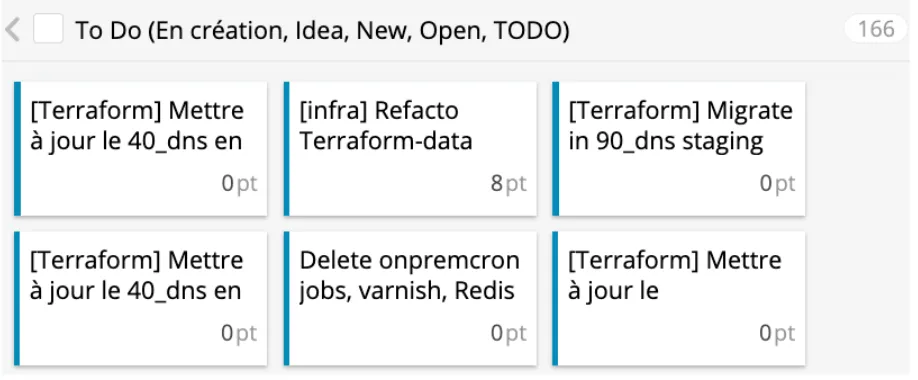Collapse the To Do column with the left chevron
The image size is (918, 380).
[x=12, y=29]
